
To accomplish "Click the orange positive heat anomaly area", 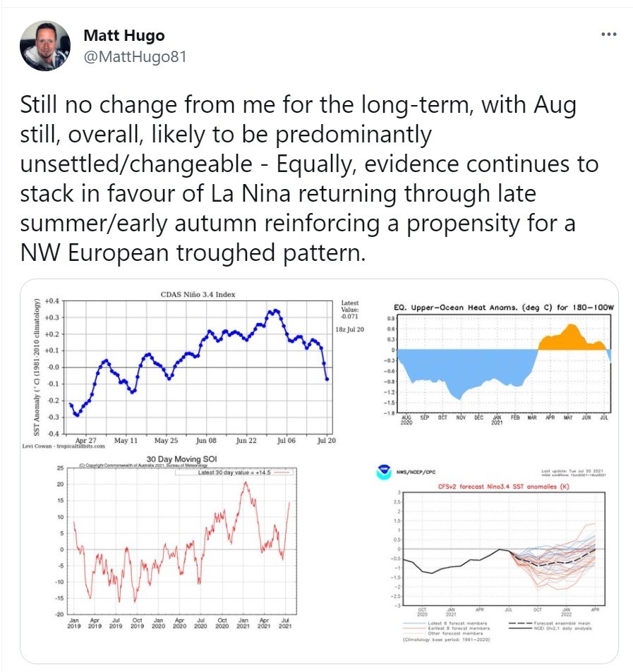I will [x=570, y=338].
